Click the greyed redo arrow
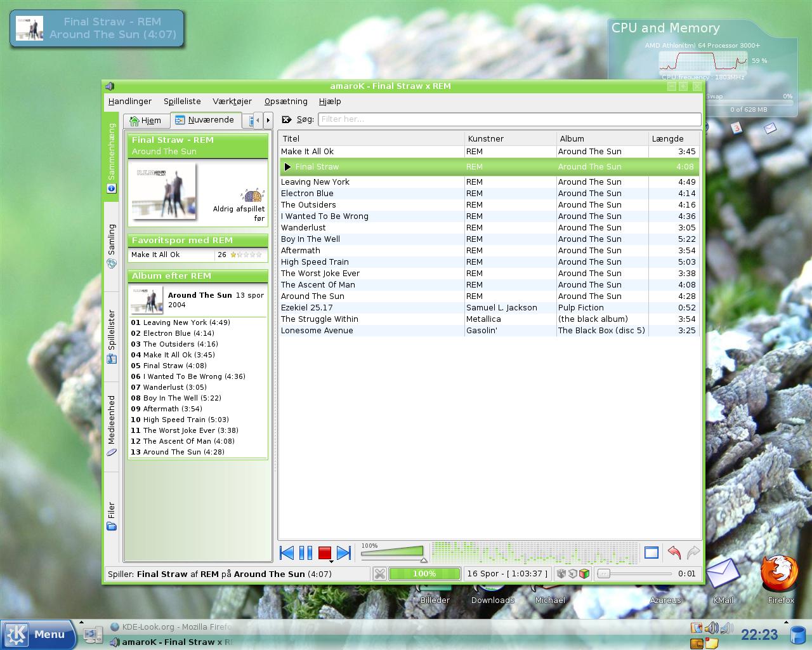812x650 pixels. coord(693,553)
